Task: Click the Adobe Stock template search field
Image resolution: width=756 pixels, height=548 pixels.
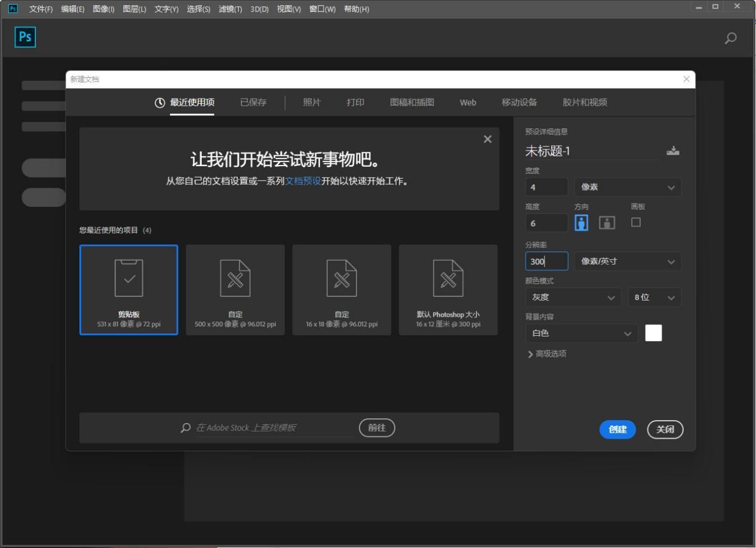Action: click(x=275, y=428)
